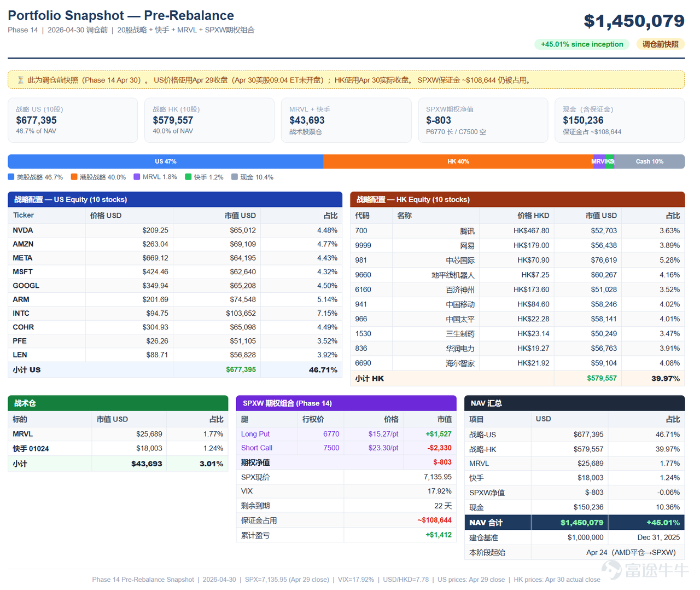This screenshot has height=590, width=700.
Task: Select the ARM ticker cell
Action: (x=46, y=299)
